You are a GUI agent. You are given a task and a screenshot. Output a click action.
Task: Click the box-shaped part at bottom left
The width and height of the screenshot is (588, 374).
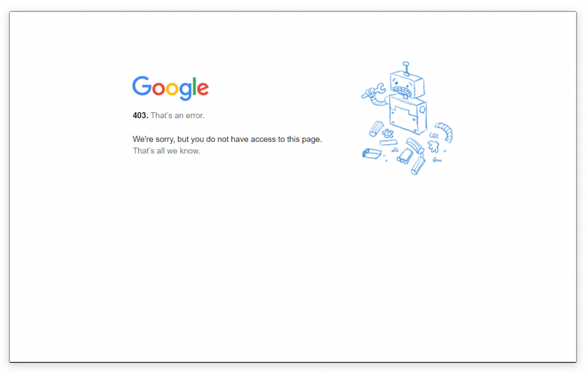tap(372, 154)
